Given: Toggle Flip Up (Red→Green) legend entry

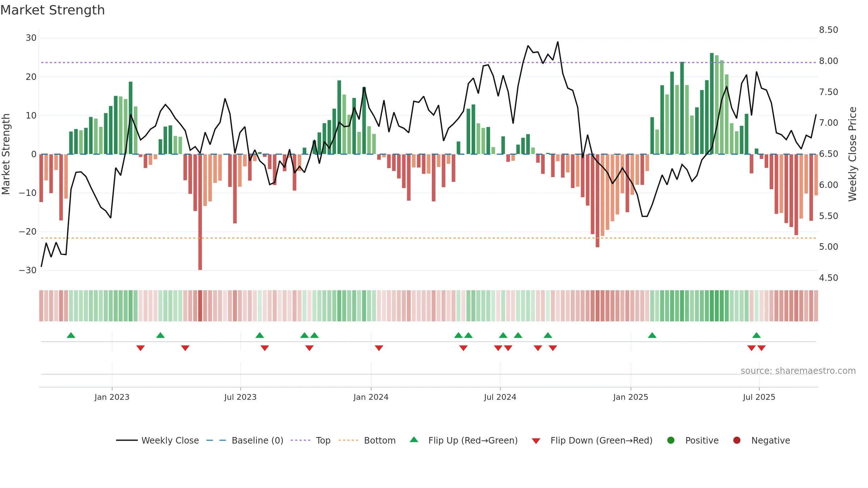Looking at the screenshot, I should (464, 440).
